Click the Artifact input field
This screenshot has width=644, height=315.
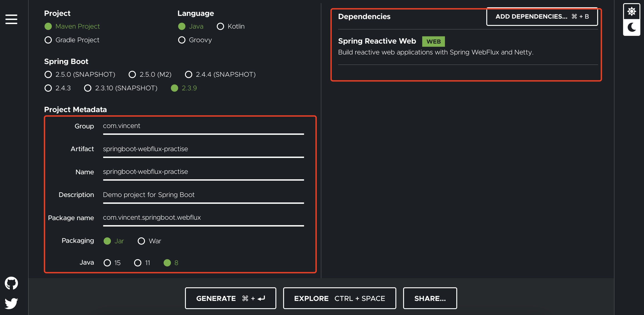pos(203,149)
